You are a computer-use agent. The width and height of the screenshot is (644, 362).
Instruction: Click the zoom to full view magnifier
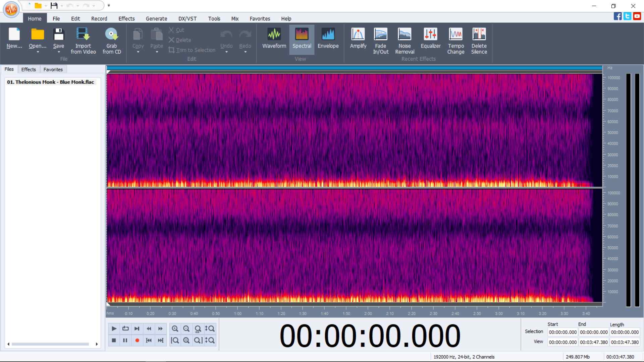[x=186, y=340]
